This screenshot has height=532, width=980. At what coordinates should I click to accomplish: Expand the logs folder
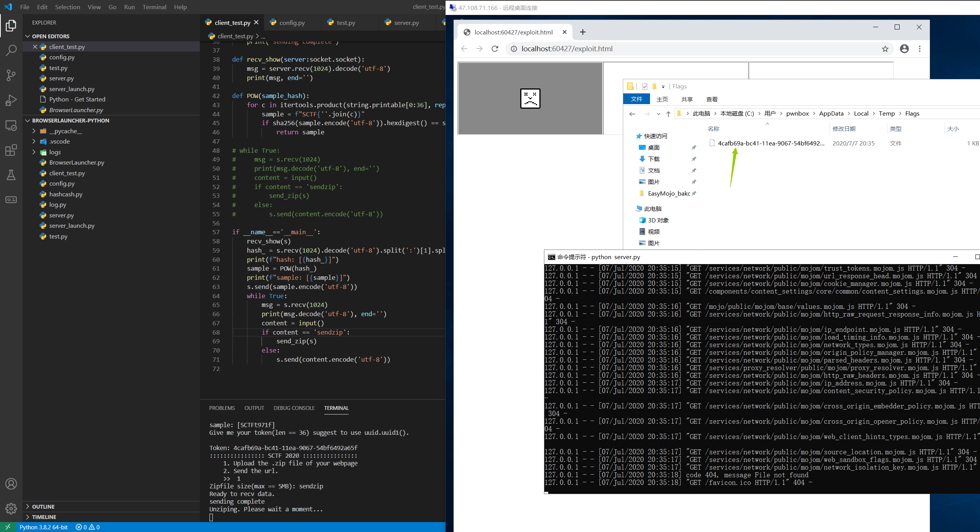pyautogui.click(x=55, y=152)
